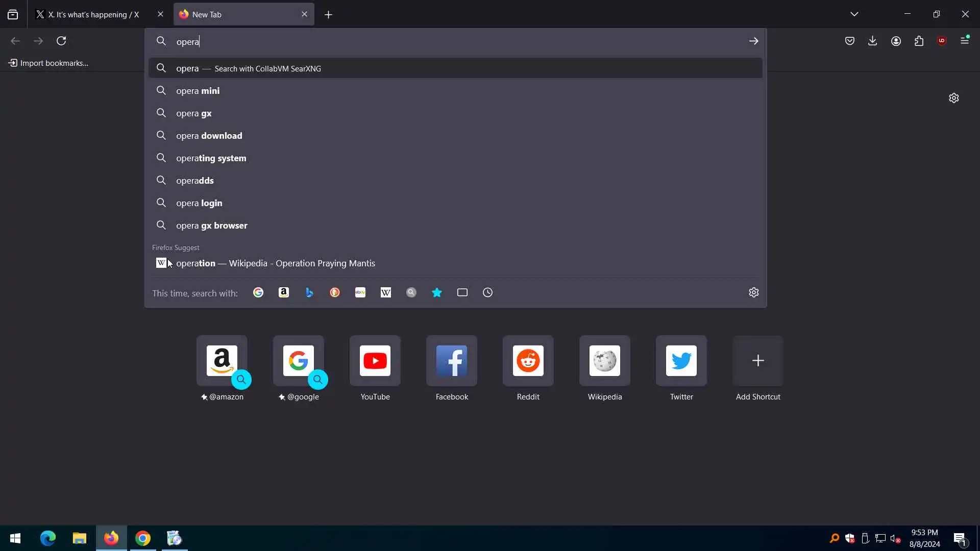Search open tabs using the tabs icon

pos(462,292)
